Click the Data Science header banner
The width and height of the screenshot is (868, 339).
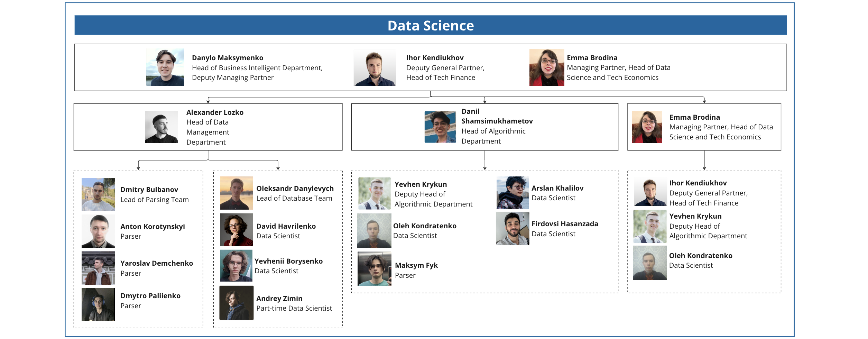click(x=431, y=25)
